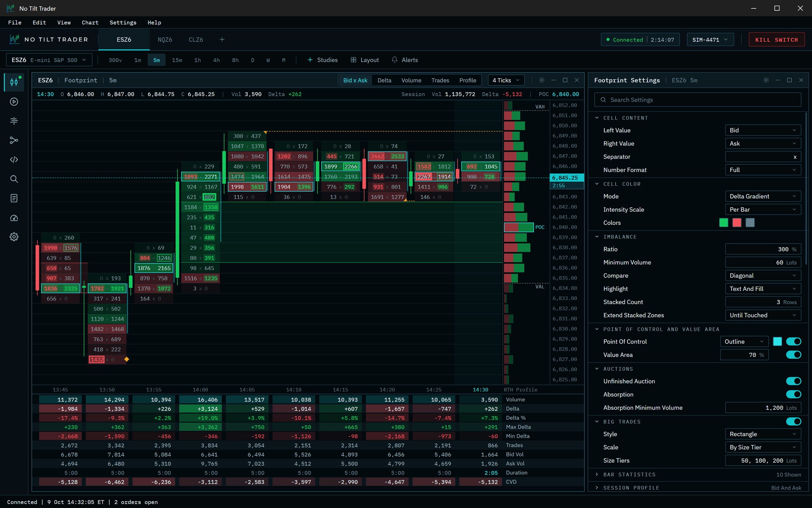Open the Chart menu
Screen dimensions: 812x508
tap(90, 22)
